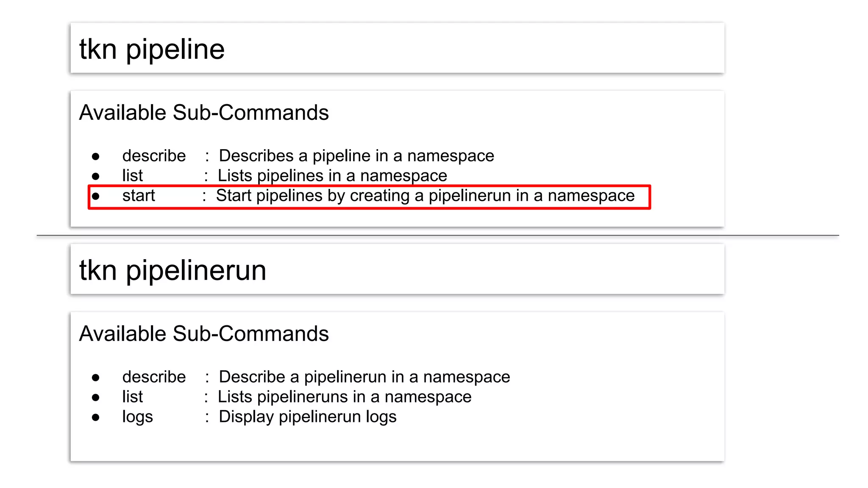This screenshot has width=868, height=488.
Task: Click the 'logs' sub-command
Action: point(137,417)
